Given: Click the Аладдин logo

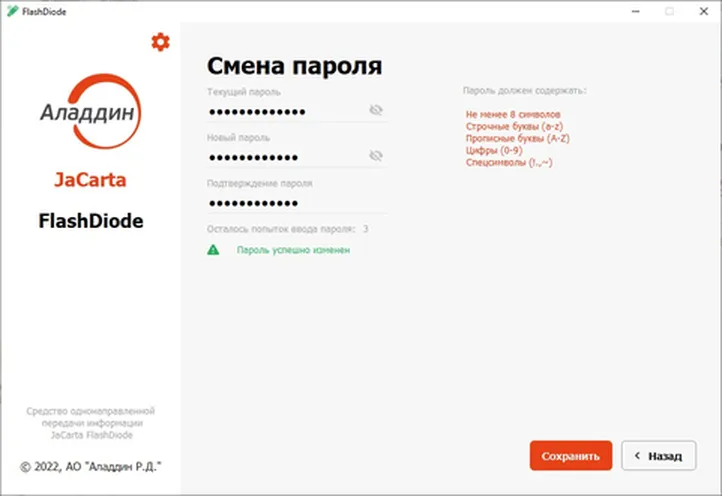Looking at the screenshot, I should pos(91,111).
